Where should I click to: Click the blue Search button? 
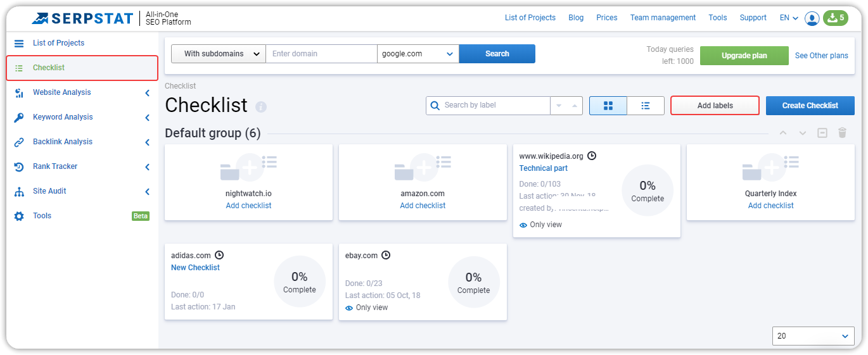(497, 54)
